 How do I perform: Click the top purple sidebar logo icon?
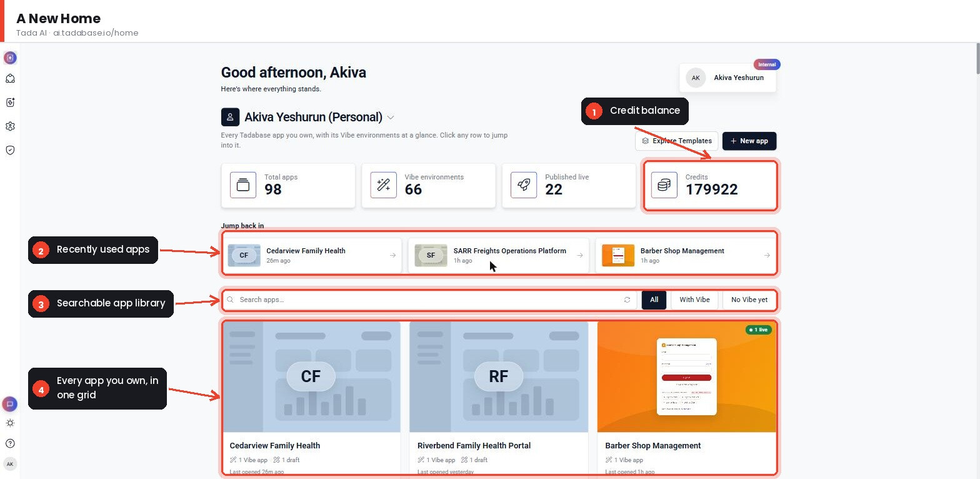(10, 58)
